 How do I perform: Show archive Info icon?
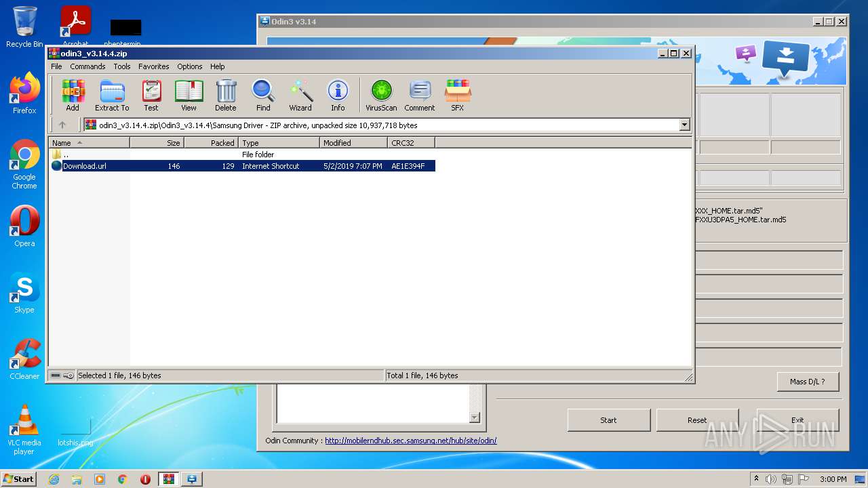(x=338, y=96)
